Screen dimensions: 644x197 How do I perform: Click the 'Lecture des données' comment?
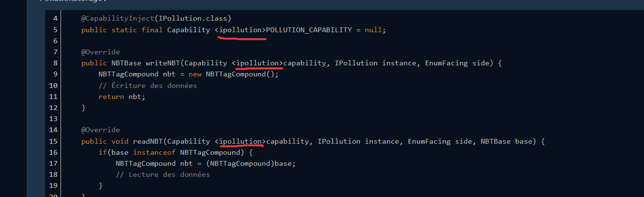click(162, 174)
